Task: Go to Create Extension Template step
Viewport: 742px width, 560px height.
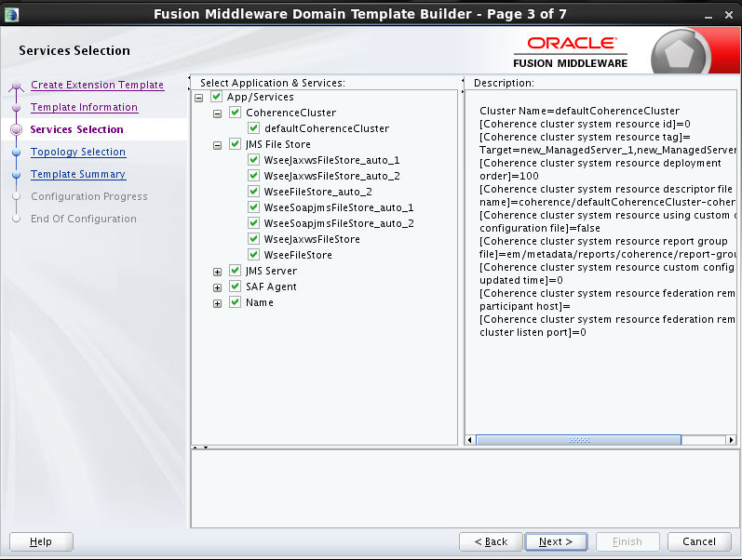Action: click(97, 86)
